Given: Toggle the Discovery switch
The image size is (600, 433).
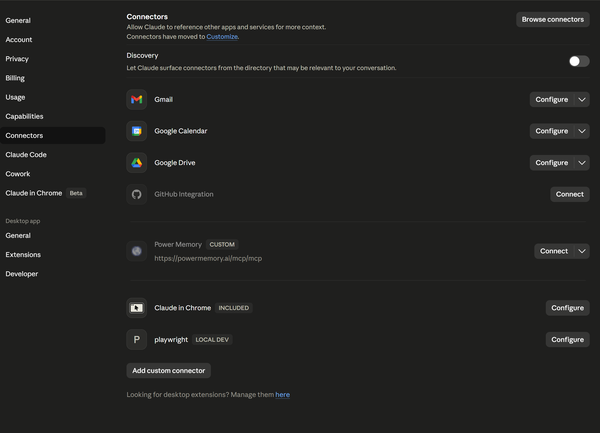Looking at the screenshot, I should pyautogui.click(x=579, y=61).
